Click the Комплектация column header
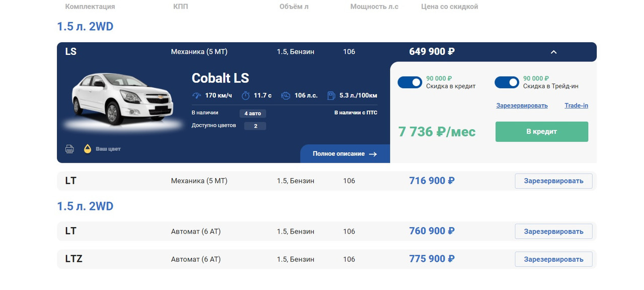 90,7
